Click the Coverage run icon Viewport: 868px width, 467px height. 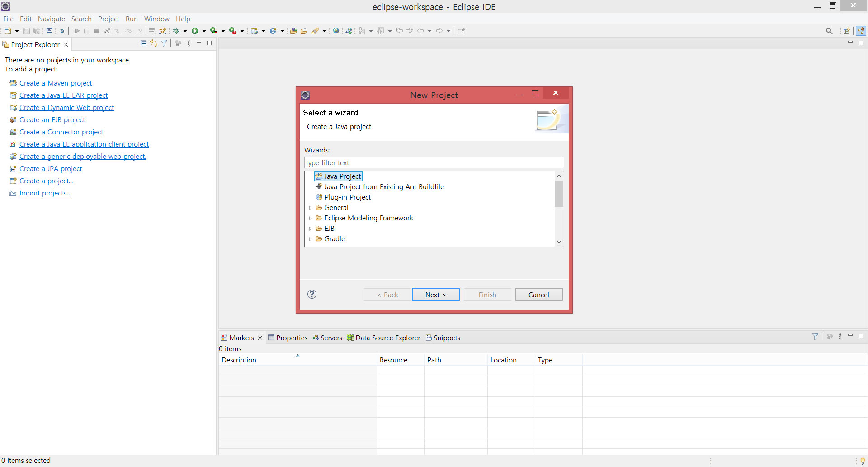[213, 31]
